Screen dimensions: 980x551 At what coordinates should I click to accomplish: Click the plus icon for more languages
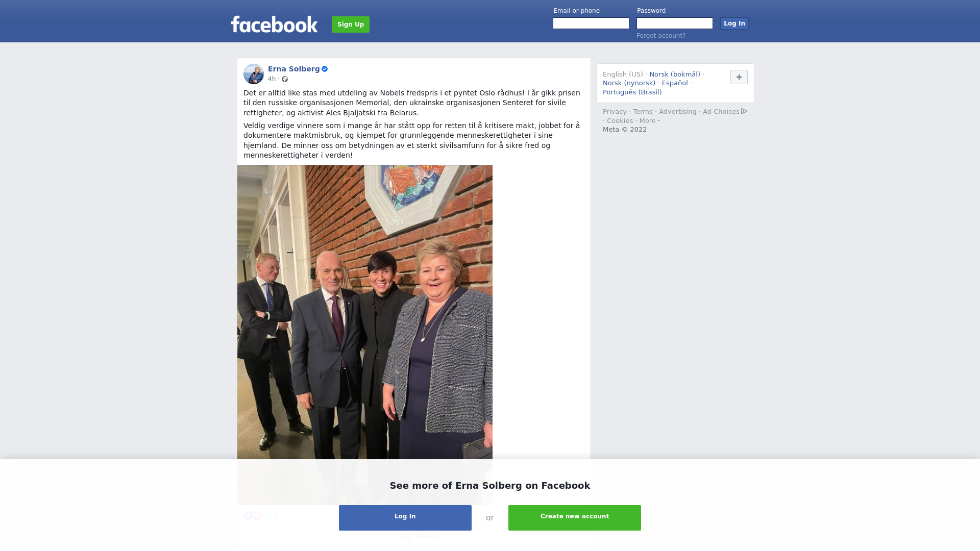[739, 77]
